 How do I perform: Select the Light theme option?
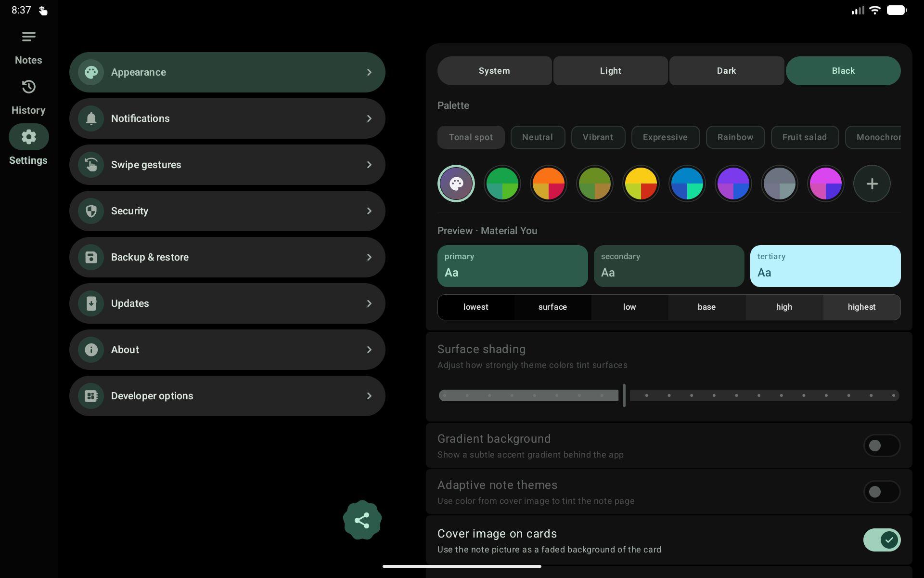pyautogui.click(x=610, y=71)
